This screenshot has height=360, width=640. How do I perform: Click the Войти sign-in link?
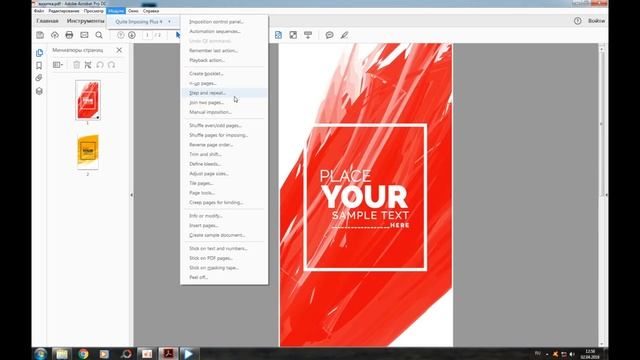pos(596,21)
